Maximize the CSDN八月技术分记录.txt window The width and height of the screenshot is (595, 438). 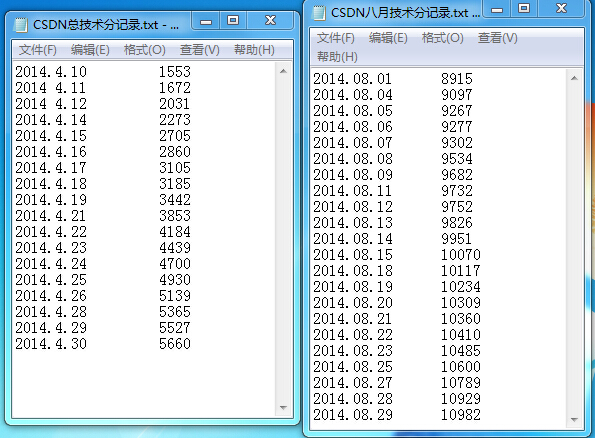[x=524, y=9]
